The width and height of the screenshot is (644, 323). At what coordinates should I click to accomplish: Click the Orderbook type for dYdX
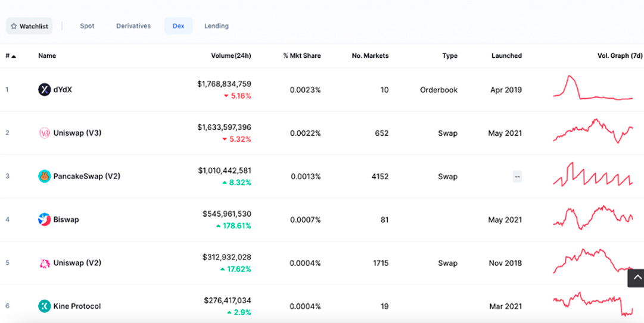click(438, 90)
